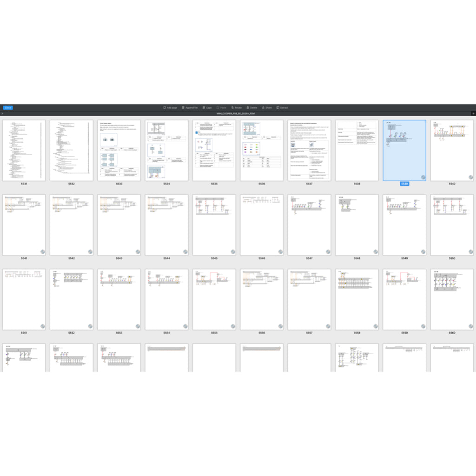
Task: Click the round badge on page 5545 thumbnail
Action: tap(233, 251)
